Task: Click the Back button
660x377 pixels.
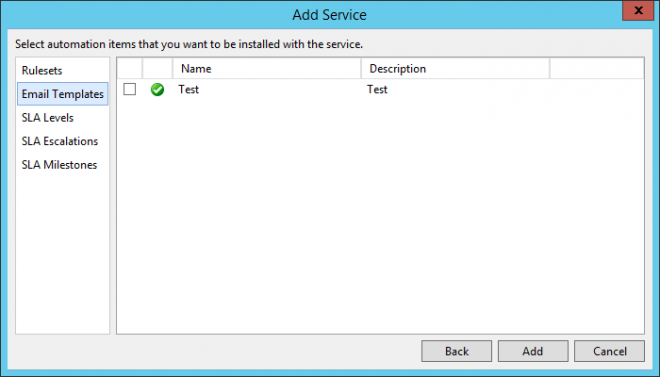Action: pos(457,351)
